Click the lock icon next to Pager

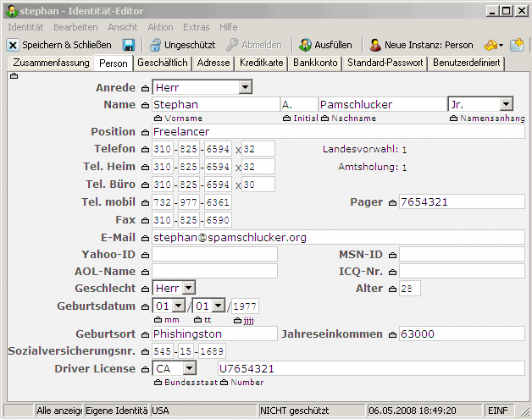(391, 202)
